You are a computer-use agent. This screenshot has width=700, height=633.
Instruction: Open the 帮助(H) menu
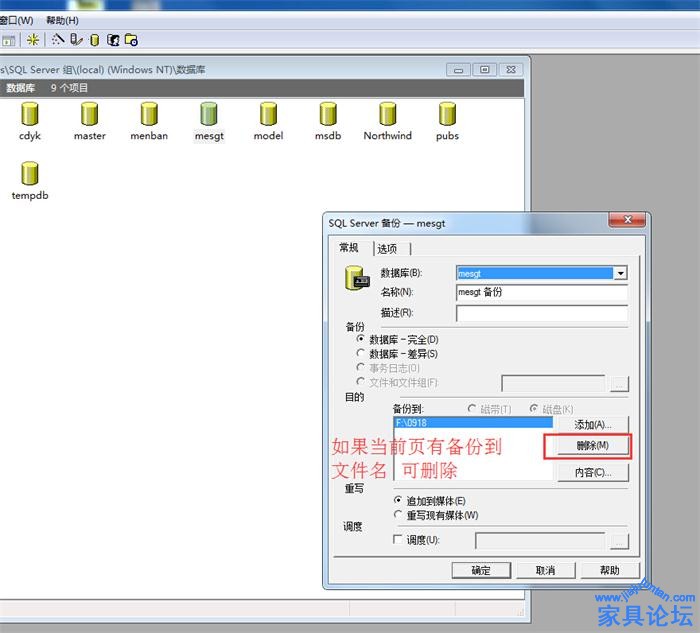click(x=62, y=21)
